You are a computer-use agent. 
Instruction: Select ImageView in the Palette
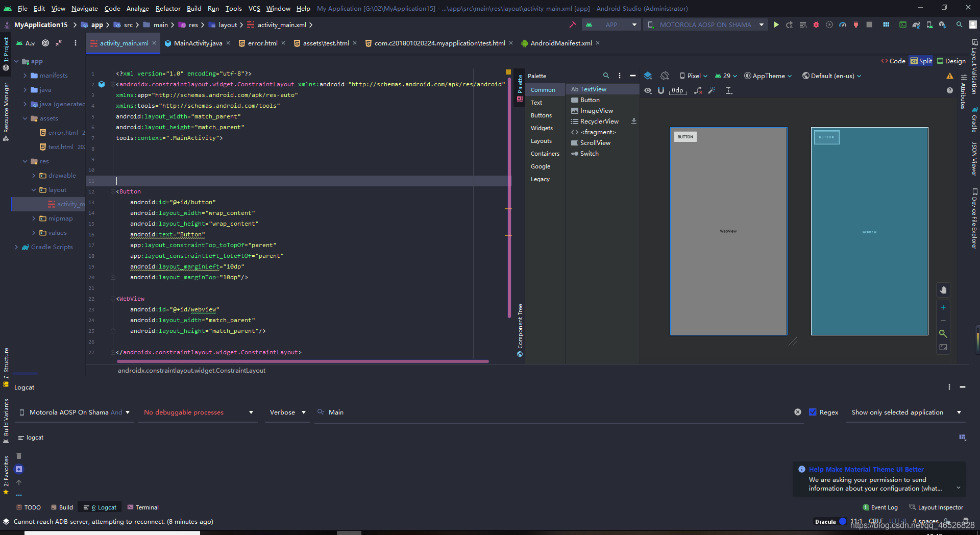(597, 111)
